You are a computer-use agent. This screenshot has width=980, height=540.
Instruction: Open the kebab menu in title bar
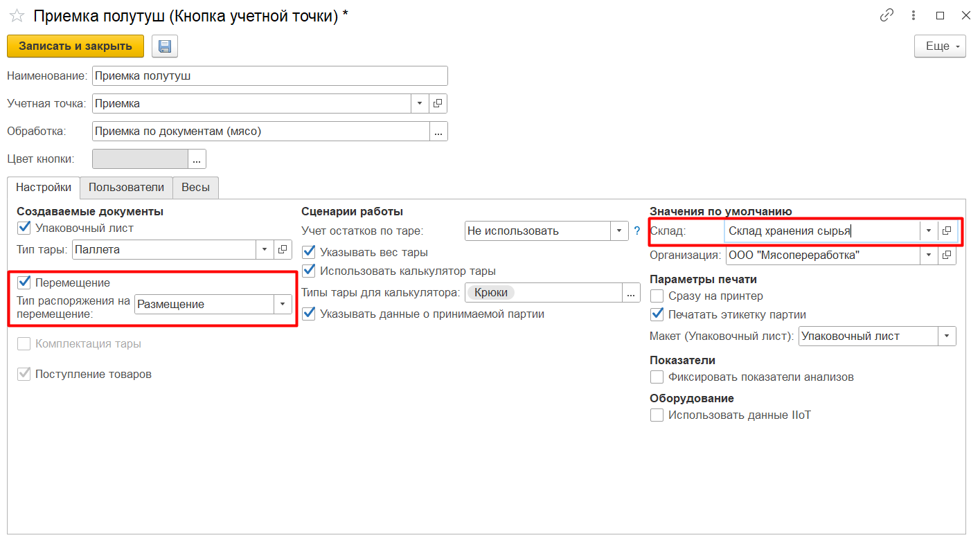click(914, 16)
